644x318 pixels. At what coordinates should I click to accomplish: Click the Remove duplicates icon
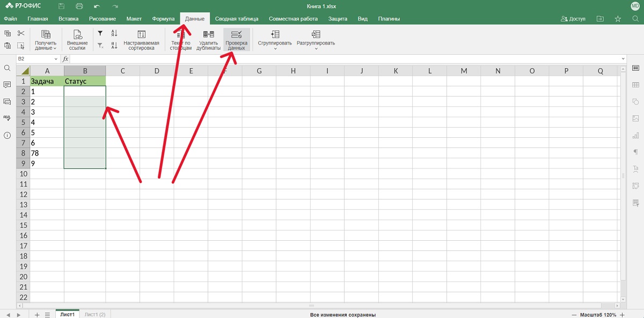(208, 39)
